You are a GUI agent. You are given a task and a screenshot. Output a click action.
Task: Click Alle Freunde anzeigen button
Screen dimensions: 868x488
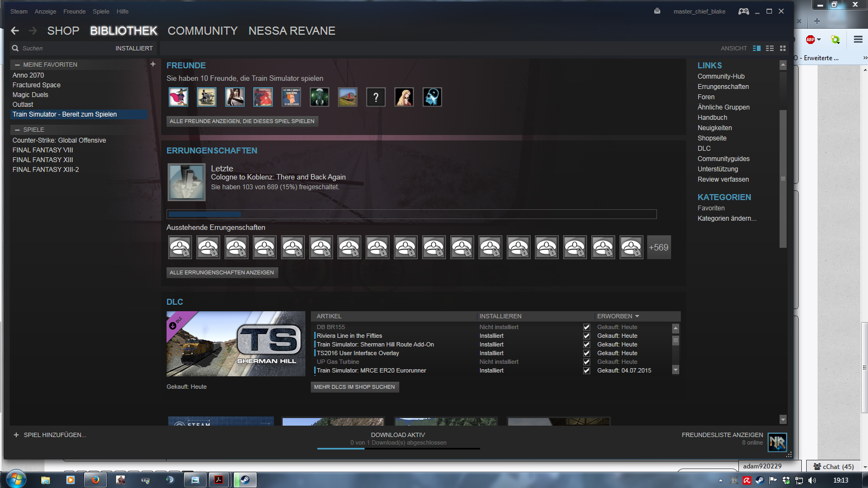coord(242,121)
